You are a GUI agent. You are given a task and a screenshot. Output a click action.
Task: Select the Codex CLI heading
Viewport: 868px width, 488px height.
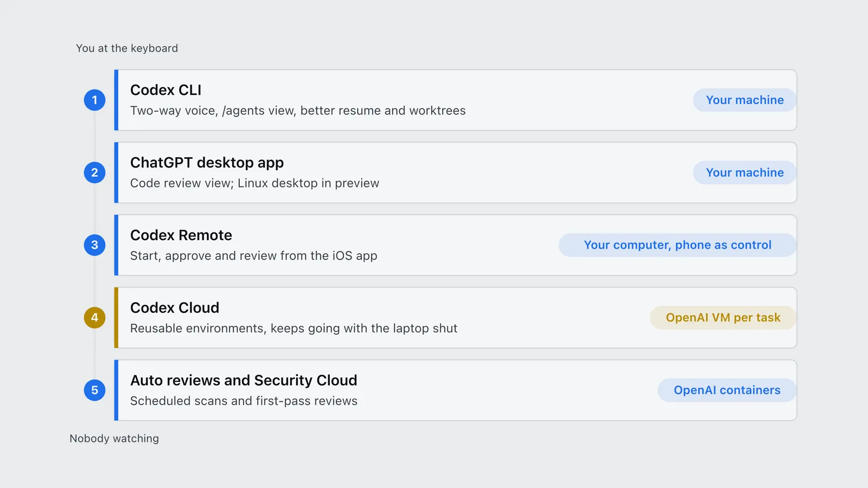coord(165,90)
